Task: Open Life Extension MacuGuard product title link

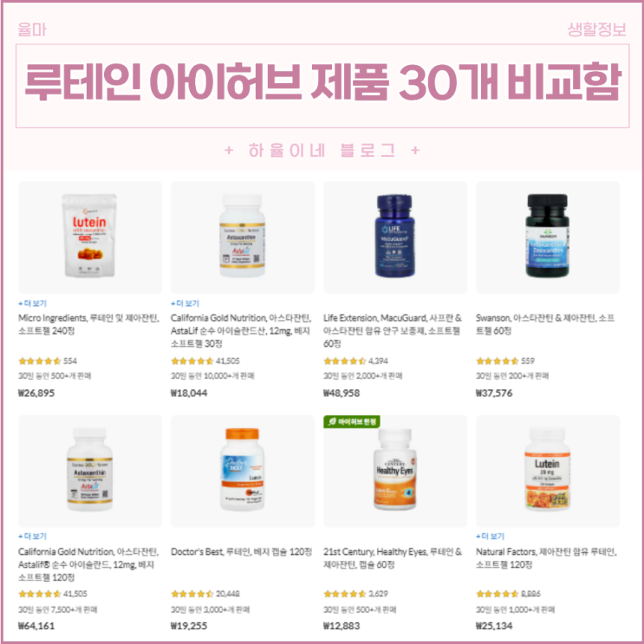Action: click(x=393, y=330)
